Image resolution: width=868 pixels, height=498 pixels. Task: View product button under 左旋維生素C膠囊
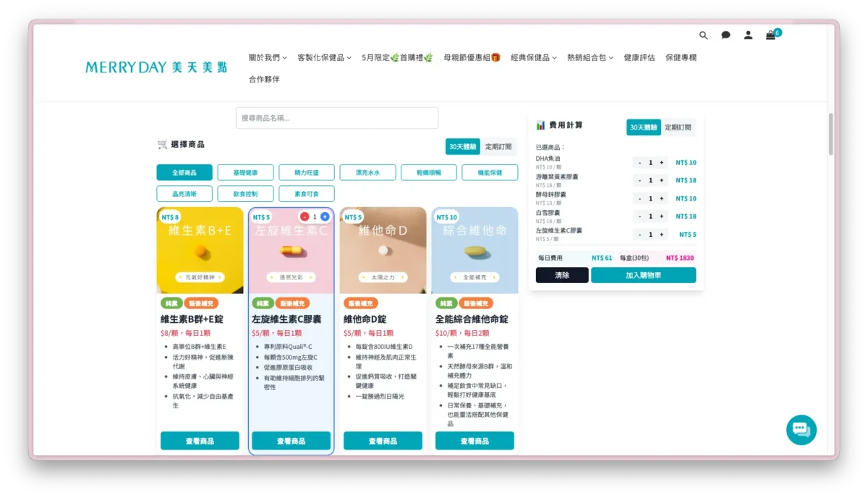tap(292, 441)
